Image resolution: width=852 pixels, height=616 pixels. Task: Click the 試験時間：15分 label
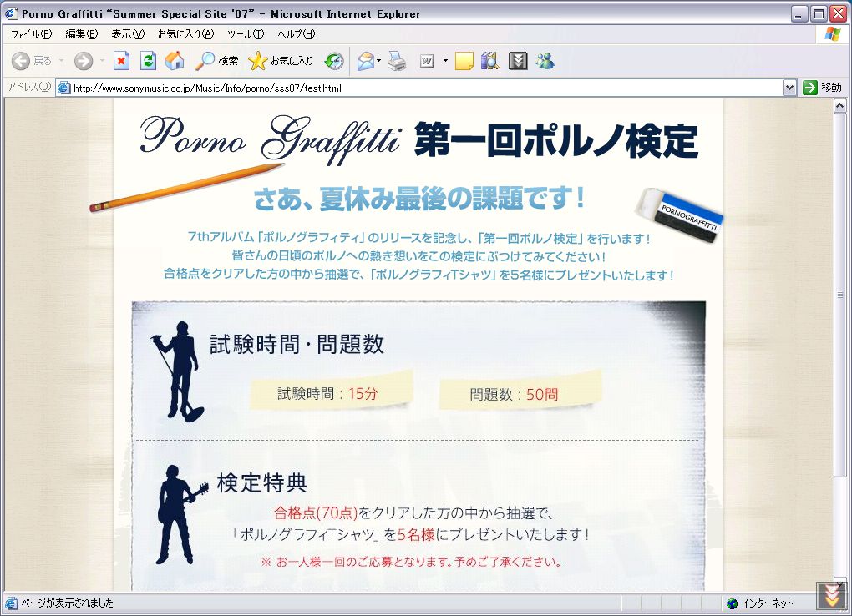[x=327, y=393]
